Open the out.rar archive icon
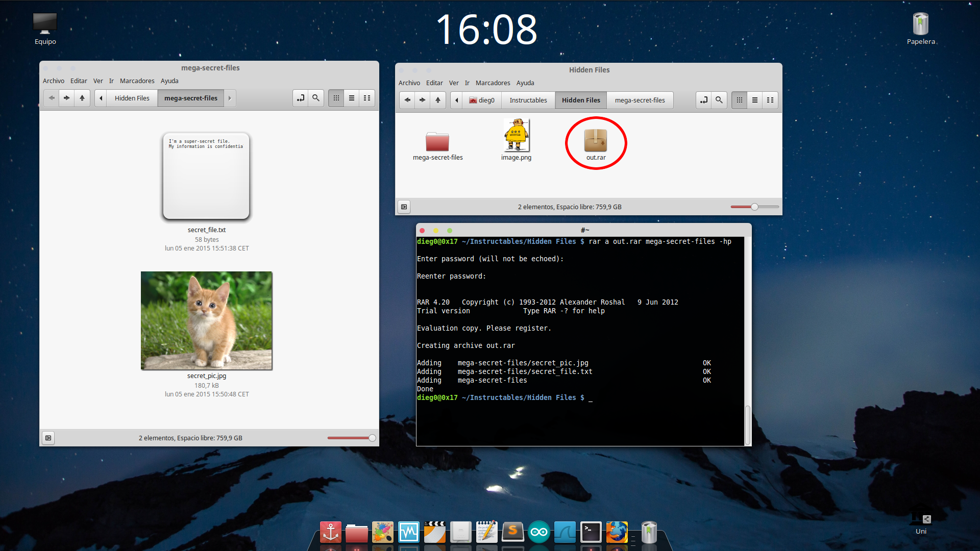Image resolution: width=980 pixels, height=551 pixels. [596, 140]
